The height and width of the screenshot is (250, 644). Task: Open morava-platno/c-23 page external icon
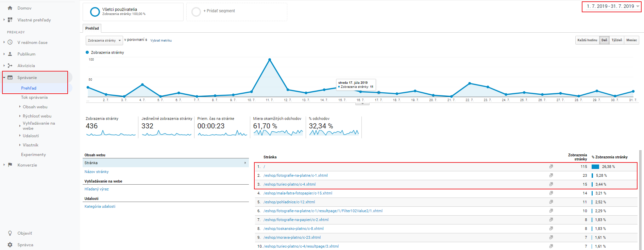[551, 237]
